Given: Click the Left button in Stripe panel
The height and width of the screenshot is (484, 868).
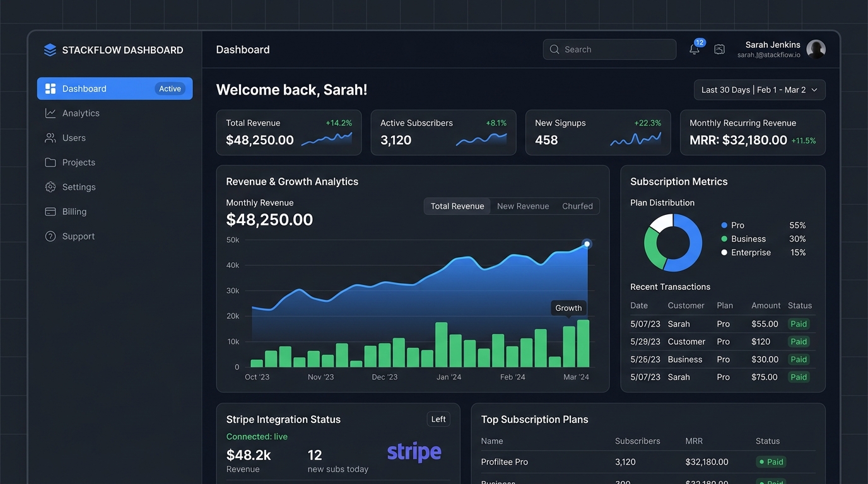Looking at the screenshot, I should [x=438, y=419].
